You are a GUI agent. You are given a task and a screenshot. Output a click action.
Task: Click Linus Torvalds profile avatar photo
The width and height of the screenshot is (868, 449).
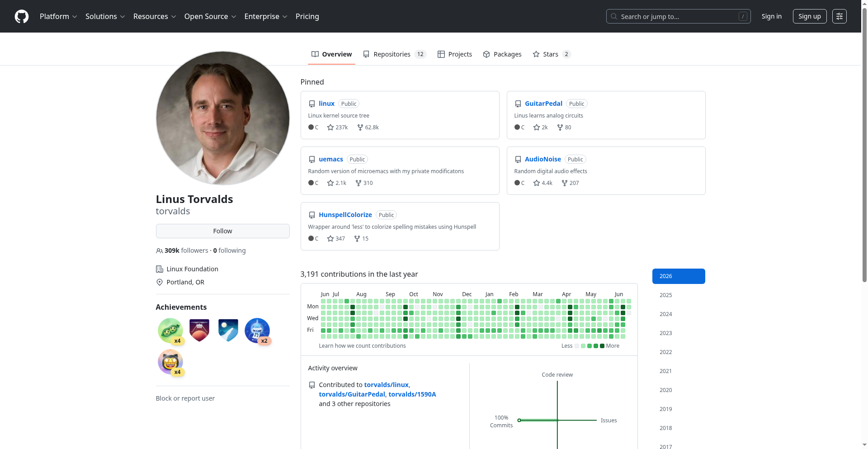pyautogui.click(x=222, y=118)
